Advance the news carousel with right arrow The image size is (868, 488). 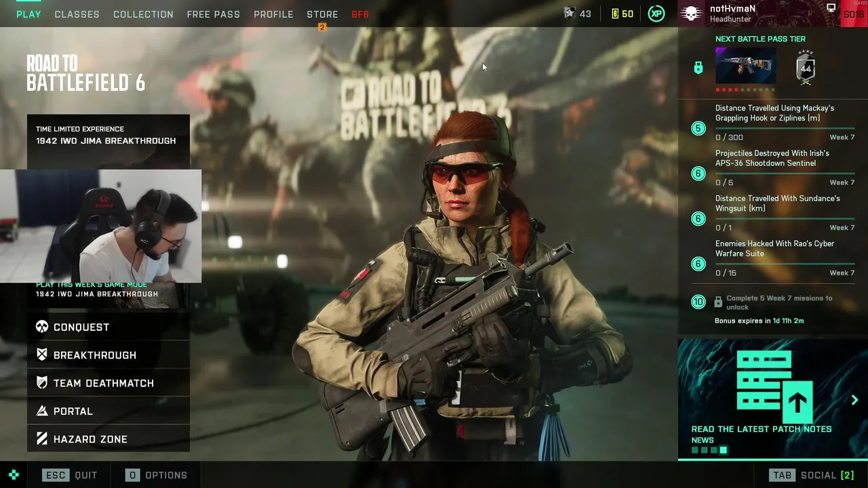854,400
